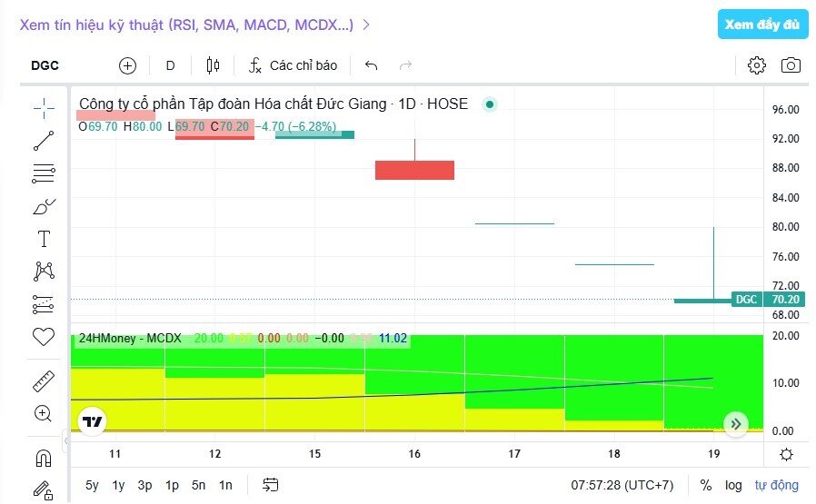Click the 24HMoney - MCDX indicator title

(x=130, y=338)
